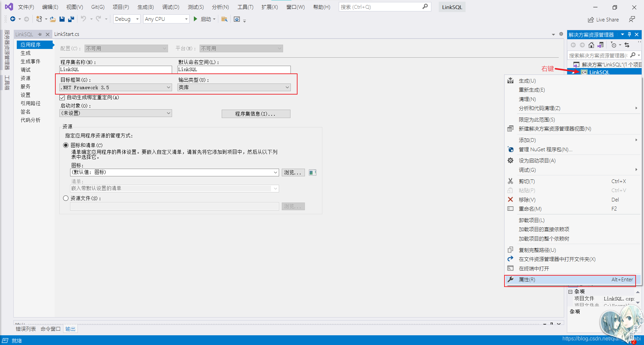The height and width of the screenshot is (345, 644).
Task: Pin the Solution Explorer panel
Action: click(x=629, y=35)
